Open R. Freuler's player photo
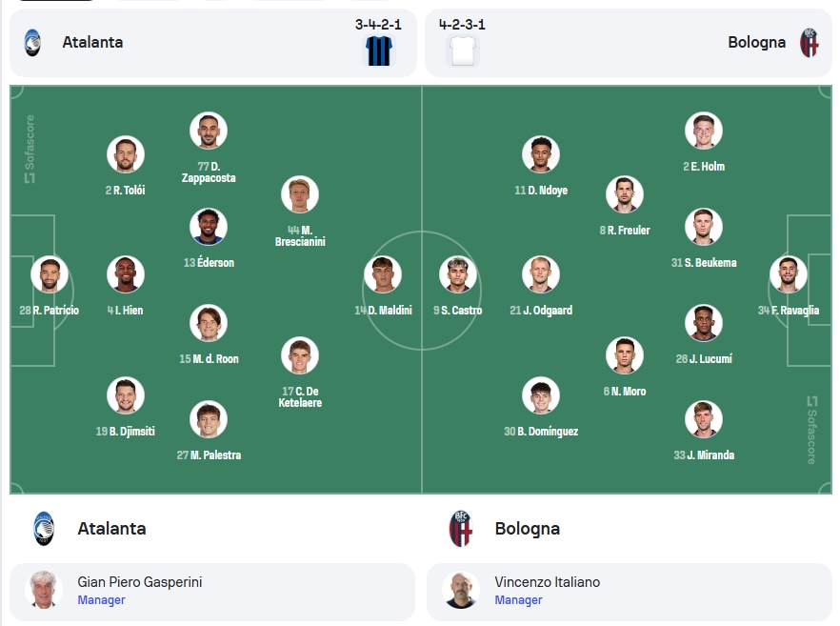This screenshot has width=840, height=626. coord(625,194)
